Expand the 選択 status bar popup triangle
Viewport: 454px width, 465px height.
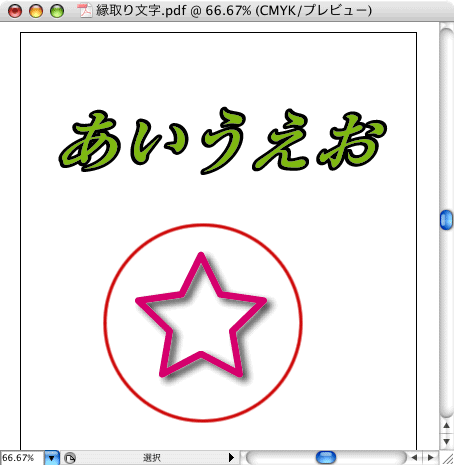coord(231,457)
